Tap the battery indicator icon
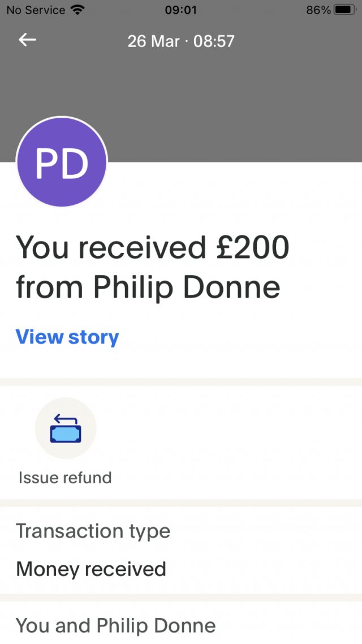Screen dimensions: 362x644 [x=345, y=10]
